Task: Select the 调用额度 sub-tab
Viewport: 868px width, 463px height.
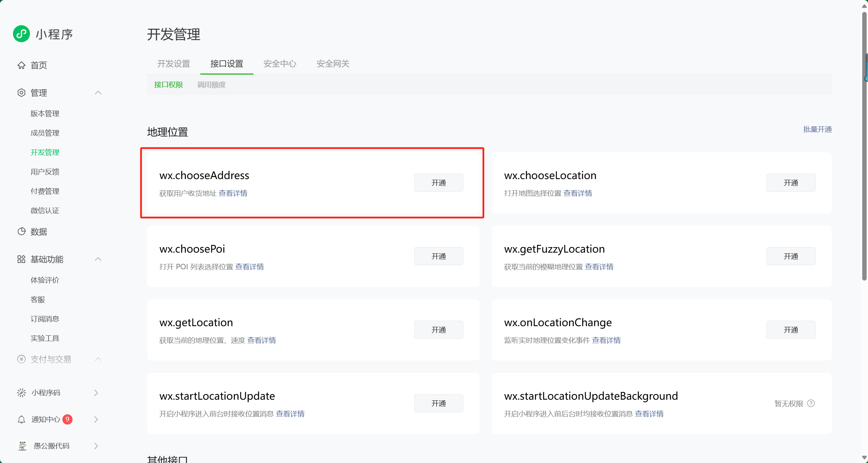Action: pyautogui.click(x=211, y=85)
